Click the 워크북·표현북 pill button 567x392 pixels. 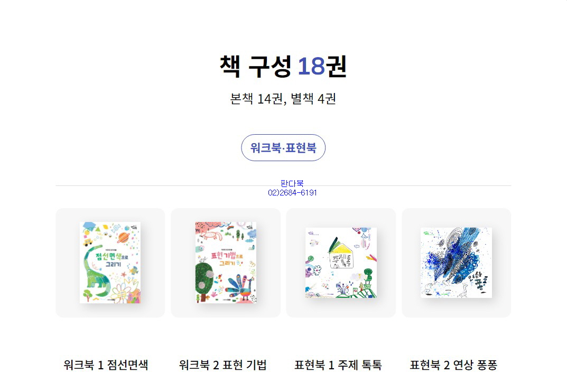(283, 147)
